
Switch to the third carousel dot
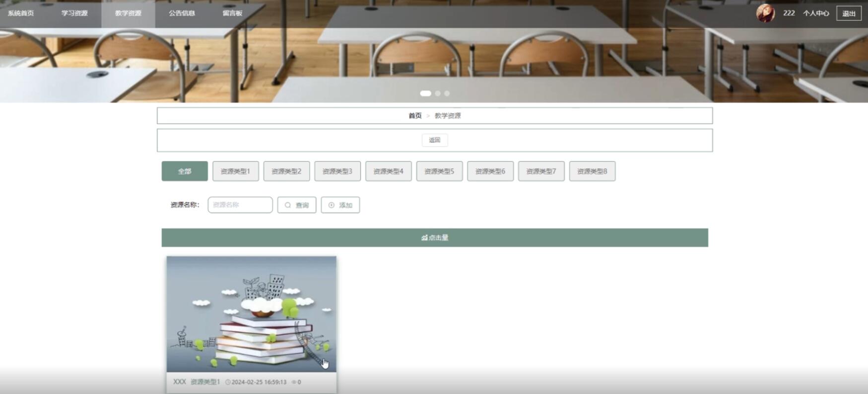(447, 93)
